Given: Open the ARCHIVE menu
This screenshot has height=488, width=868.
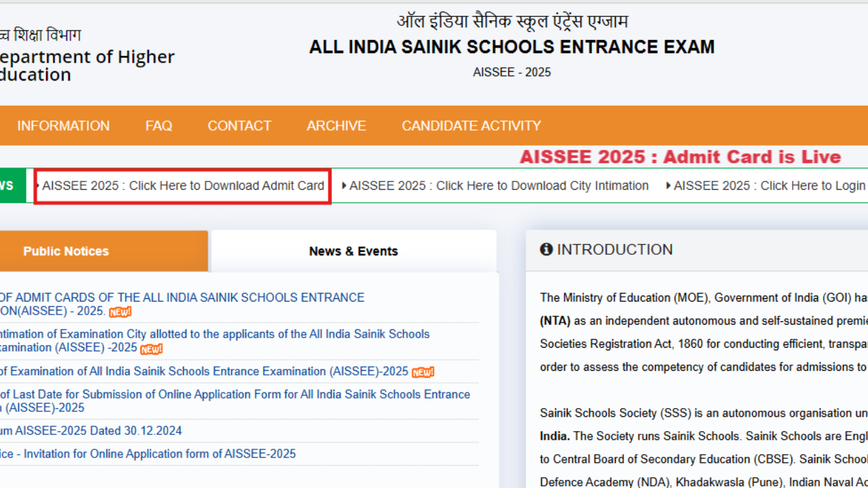Looking at the screenshot, I should tap(336, 125).
